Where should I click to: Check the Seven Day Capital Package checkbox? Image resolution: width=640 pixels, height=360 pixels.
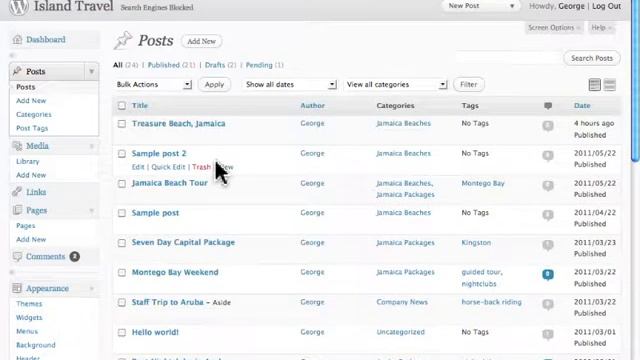click(122, 243)
